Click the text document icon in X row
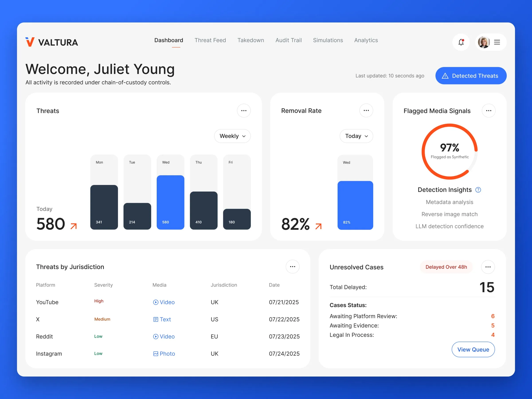Image resolution: width=532 pixels, height=399 pixels. point(156,319)
